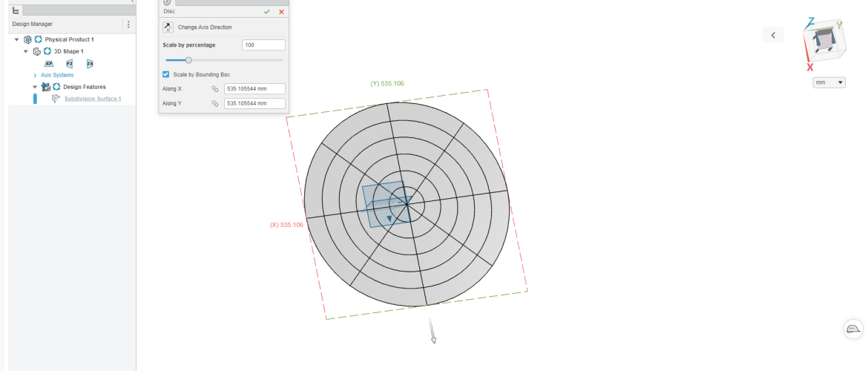This screenshot has height=371, width=868.
Task: Confirm the Disc dialog with green checkmark
Action: (x=266, y=12)
